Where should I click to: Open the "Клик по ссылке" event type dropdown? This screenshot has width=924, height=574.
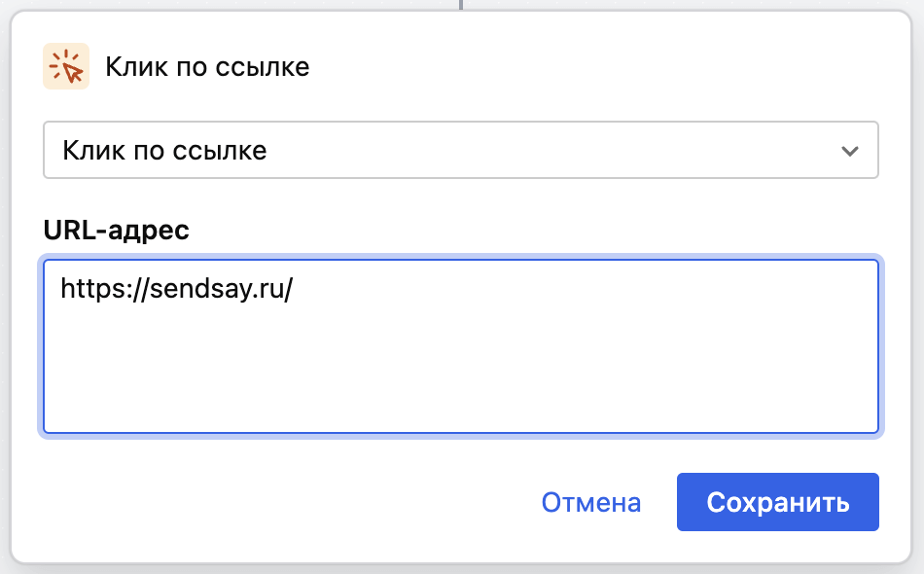click(x=460, y=150)
